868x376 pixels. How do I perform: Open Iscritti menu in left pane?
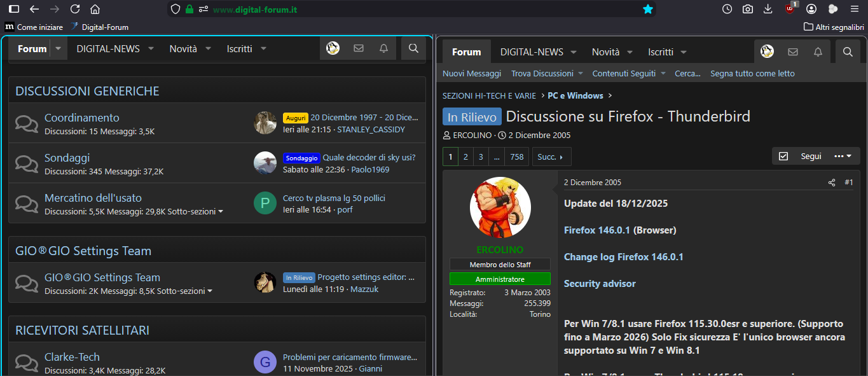coord(239,48)
